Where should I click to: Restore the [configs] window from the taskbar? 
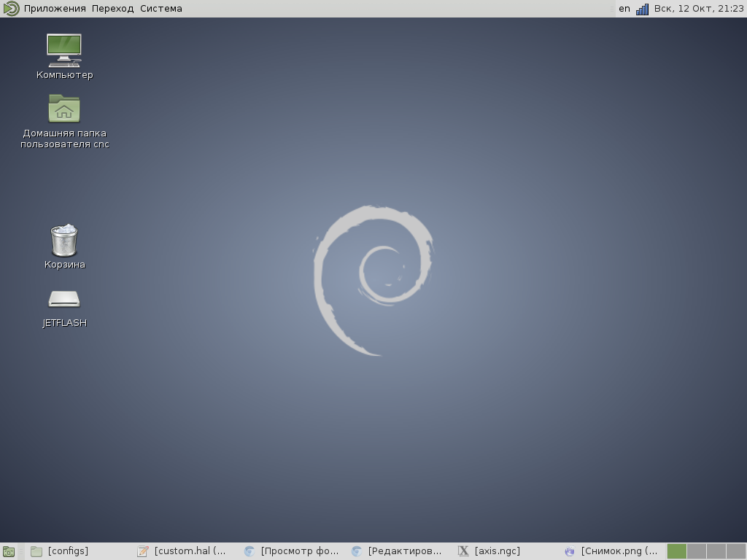click(x=79, y=551)
